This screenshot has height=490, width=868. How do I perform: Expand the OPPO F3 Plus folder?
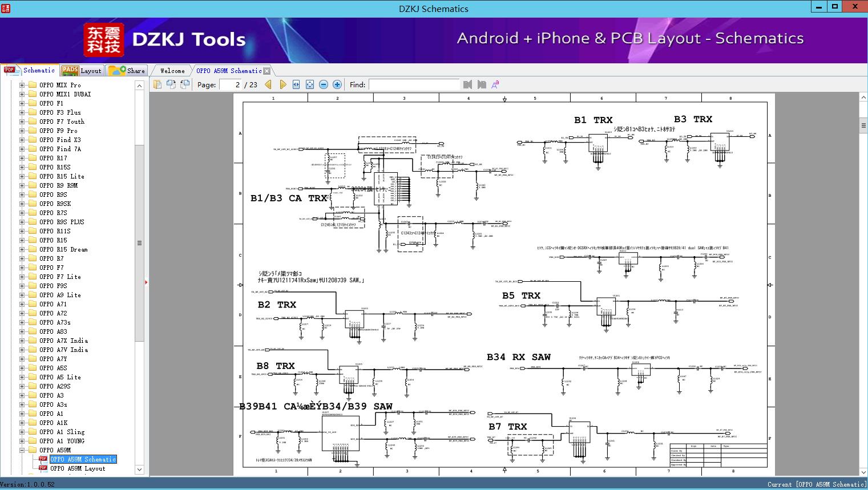22,112
